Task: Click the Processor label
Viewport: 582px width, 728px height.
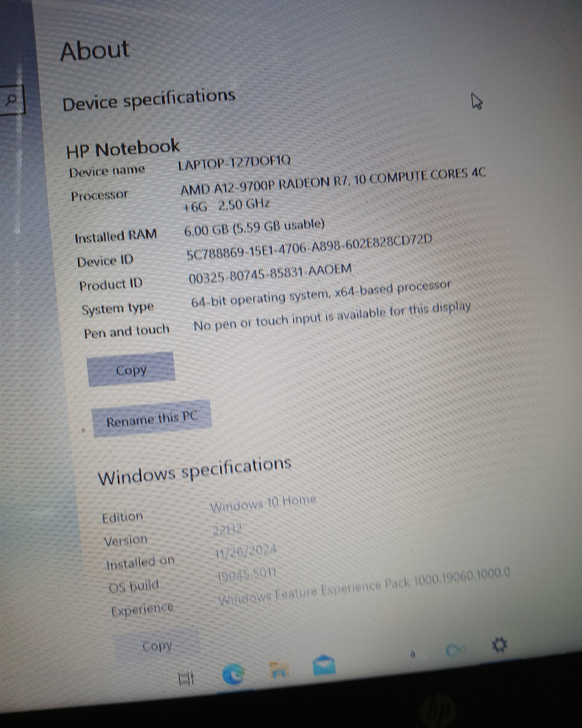Action: point(100,195)
